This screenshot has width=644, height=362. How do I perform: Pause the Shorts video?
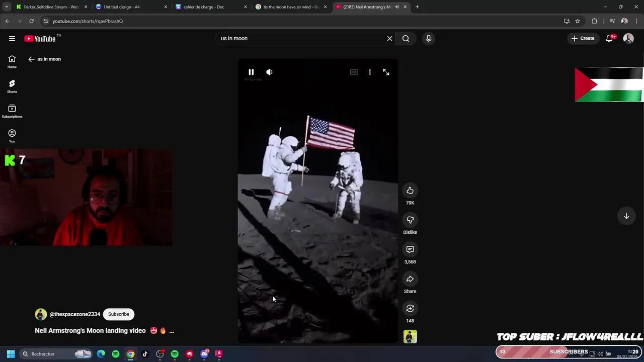point(251,72)
